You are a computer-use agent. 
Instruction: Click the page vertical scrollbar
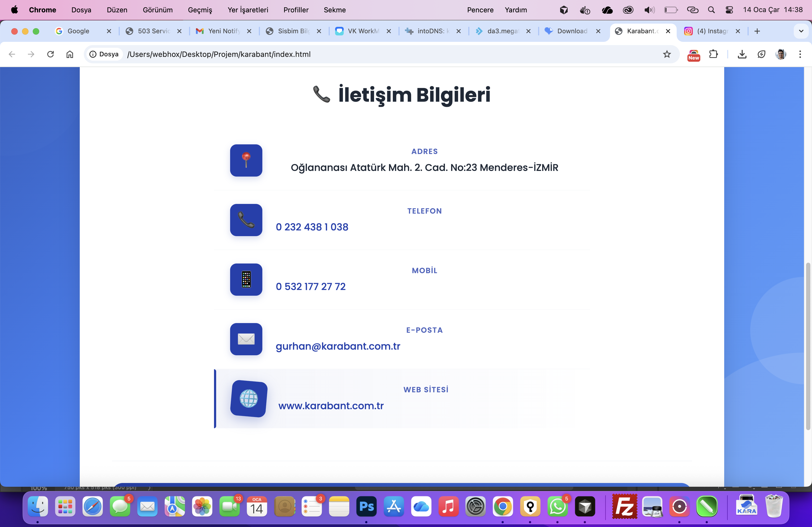807,346
